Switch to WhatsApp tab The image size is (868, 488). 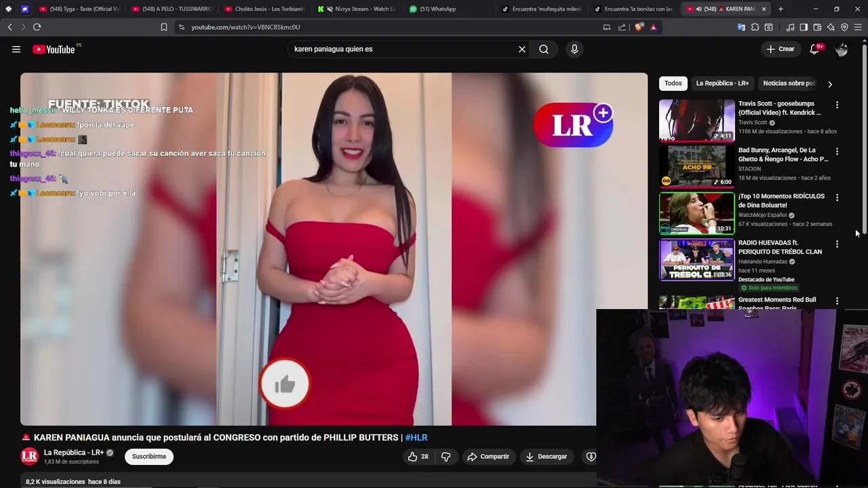pos(449,9)
